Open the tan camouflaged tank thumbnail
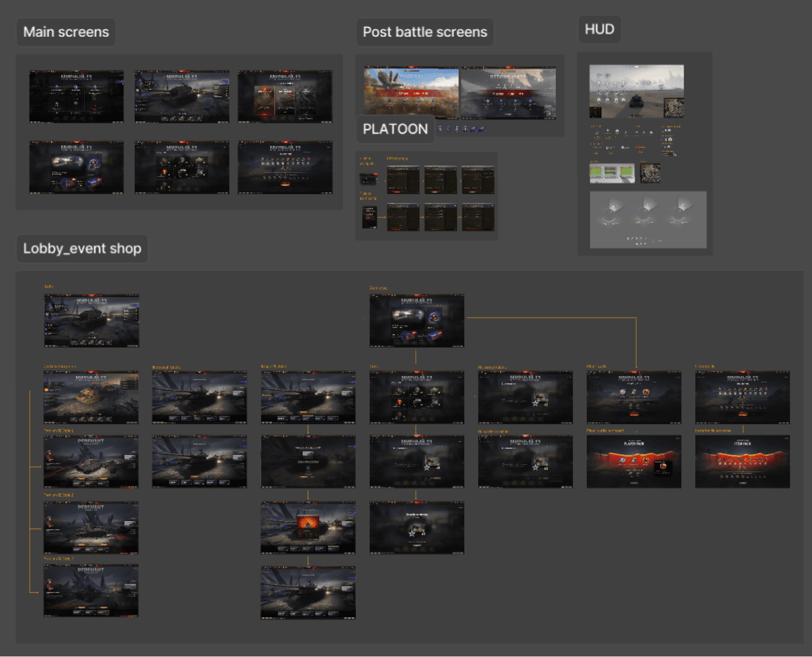Viewport: 812px width, 657px height. coord(92,397)
